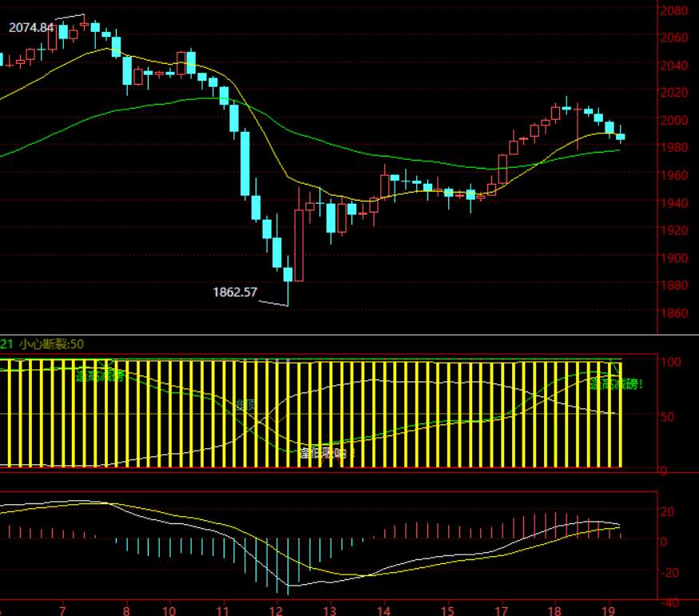Click date 10 on the time axis
Image resolution: width=699 pixels, height=616 pixels.
[x=169, y=610]
